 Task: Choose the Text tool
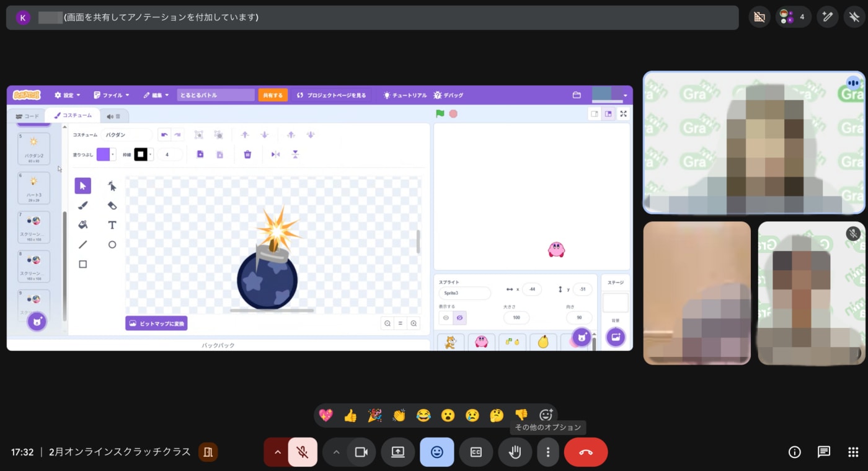[x=112, y=225]
